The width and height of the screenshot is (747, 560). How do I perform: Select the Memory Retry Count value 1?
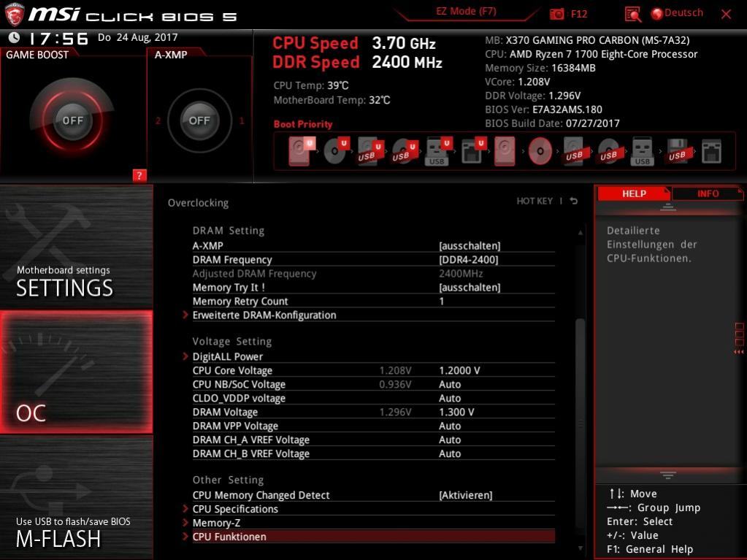click(x=442, y=301)
